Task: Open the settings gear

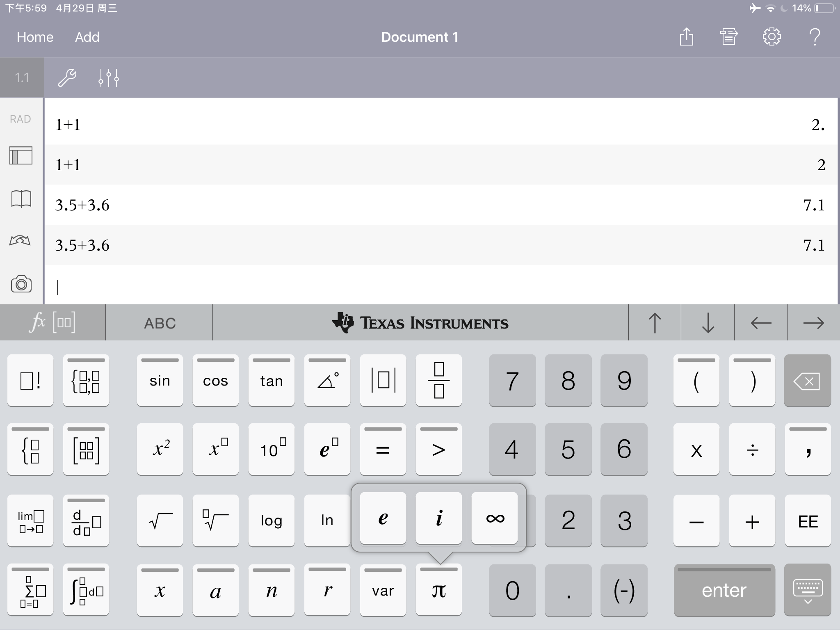Action: pos(772,37)
